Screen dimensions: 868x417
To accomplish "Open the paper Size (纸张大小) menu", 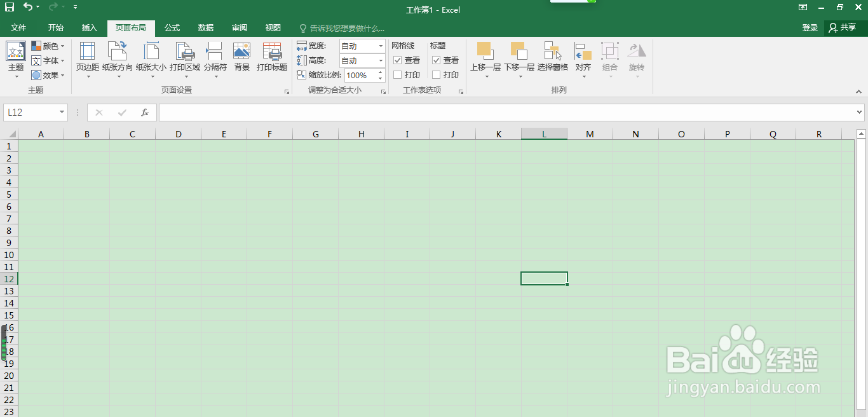I will (x=151, y=60).
